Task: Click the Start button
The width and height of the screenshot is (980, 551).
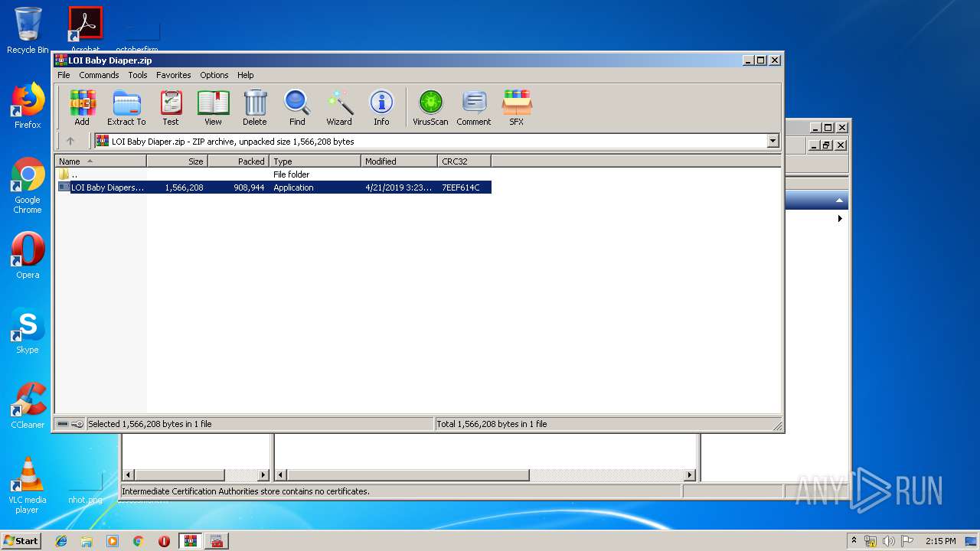Action: [x=21, y=541]
